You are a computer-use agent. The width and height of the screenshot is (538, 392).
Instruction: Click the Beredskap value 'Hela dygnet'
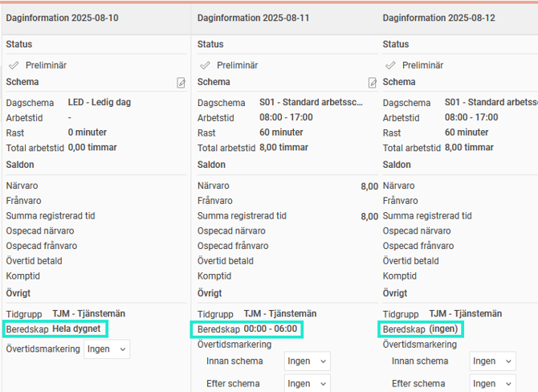point(78,329)
